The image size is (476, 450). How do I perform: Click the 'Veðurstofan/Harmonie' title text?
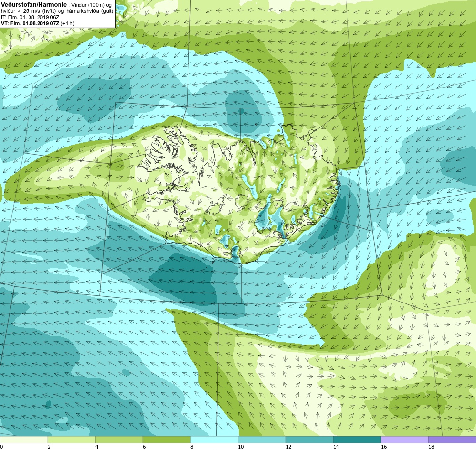pyautogui.click(x=33, y=5)
